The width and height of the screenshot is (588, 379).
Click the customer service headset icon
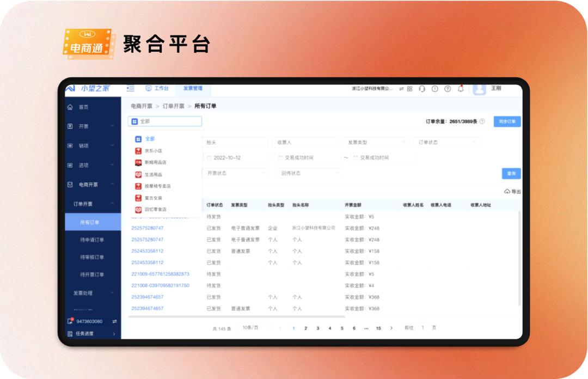pyautogui.click(x=421, y=89)
